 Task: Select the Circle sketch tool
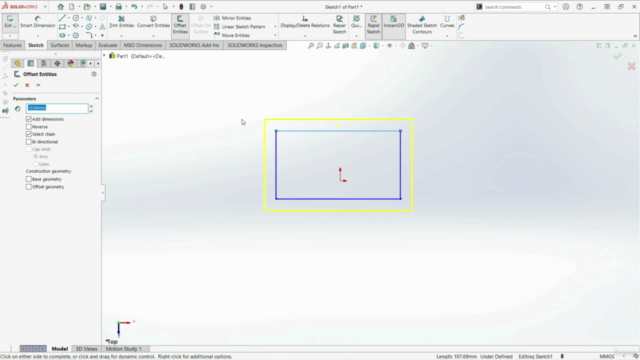coord(76,18)
